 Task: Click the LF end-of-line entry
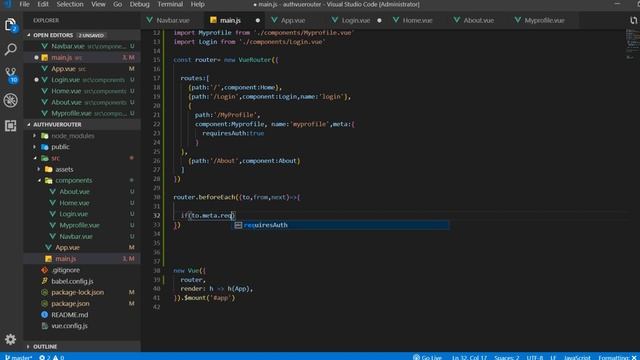[x=553, y=357]
